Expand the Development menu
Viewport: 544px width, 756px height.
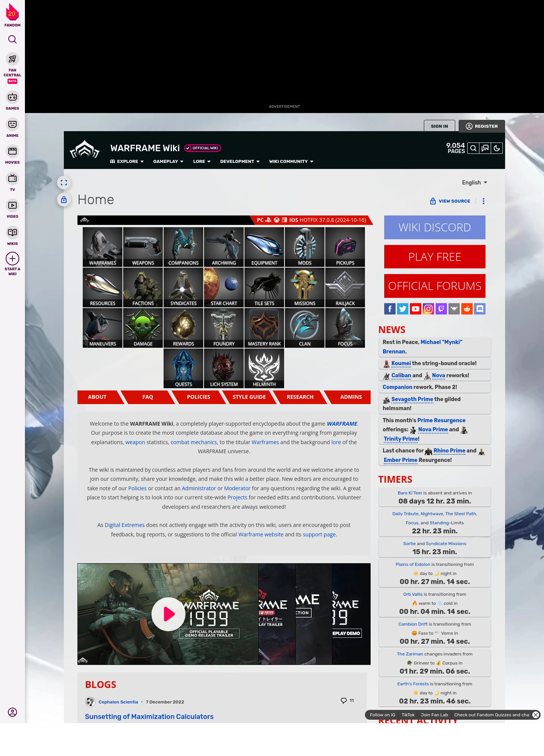pyautogui.click(x=240, y=161)
